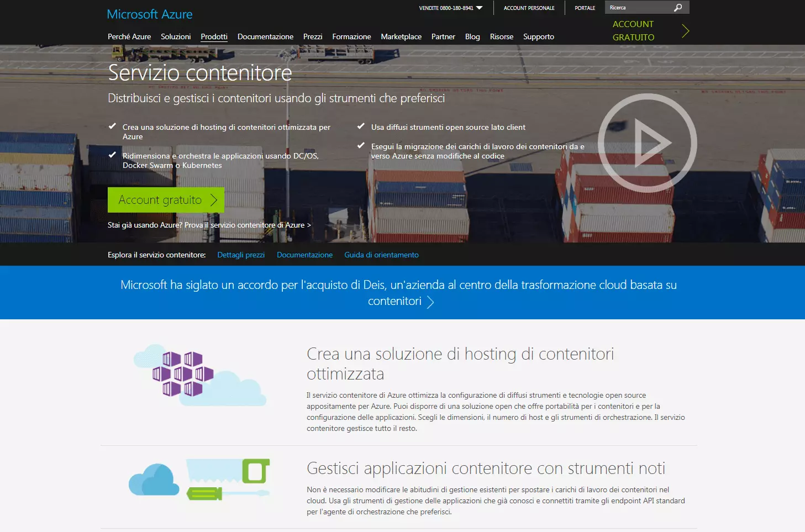Image resolution: width=805 pixels, height=532 pixels.
Task: Open the Prodotti menu
Action: coord(214,36)
